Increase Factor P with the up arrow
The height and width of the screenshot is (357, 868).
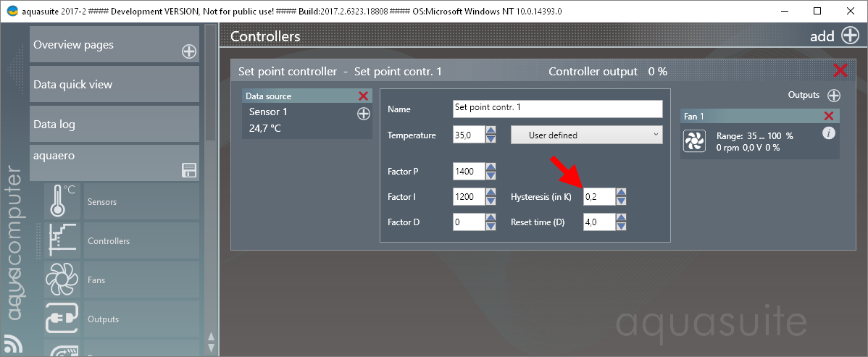[491, 167]
